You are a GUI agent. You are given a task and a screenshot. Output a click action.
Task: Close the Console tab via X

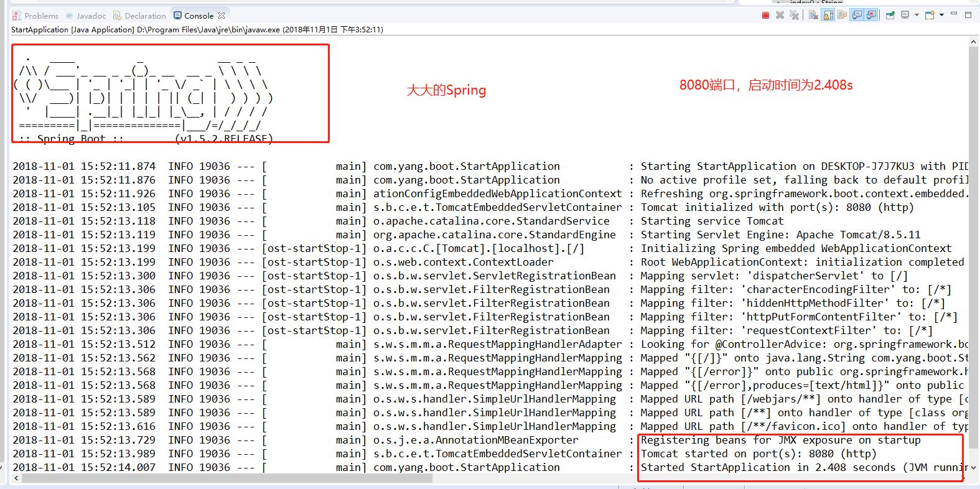tap(222, 16)
